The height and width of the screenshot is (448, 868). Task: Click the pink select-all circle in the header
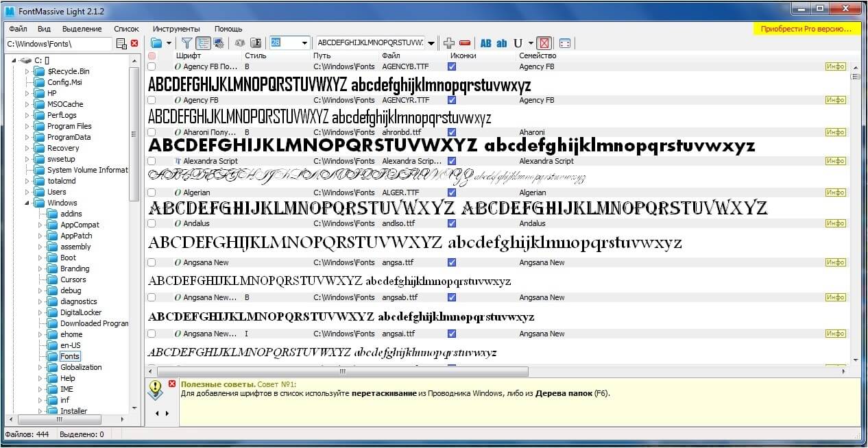[152, 56]
